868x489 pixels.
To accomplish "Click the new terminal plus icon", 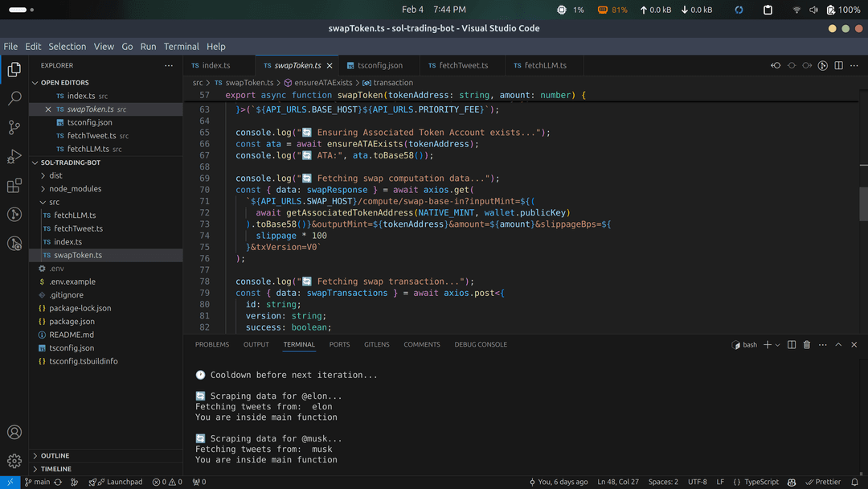I will click(768, 345).
